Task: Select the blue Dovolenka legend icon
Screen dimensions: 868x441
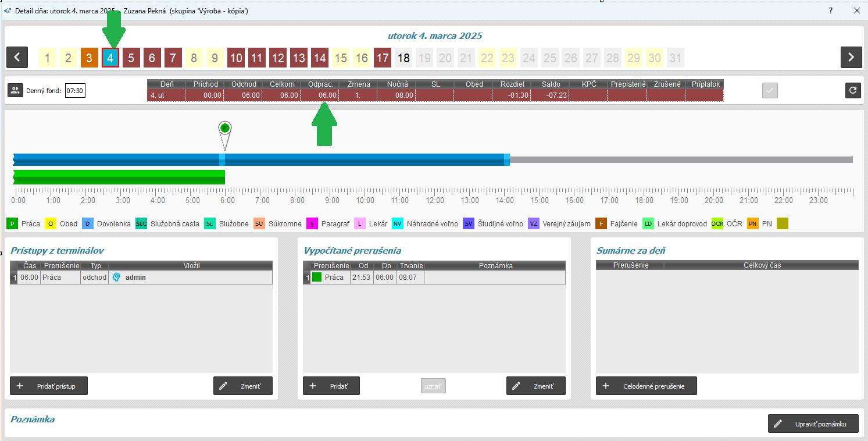Action: (x=88, y=223)
